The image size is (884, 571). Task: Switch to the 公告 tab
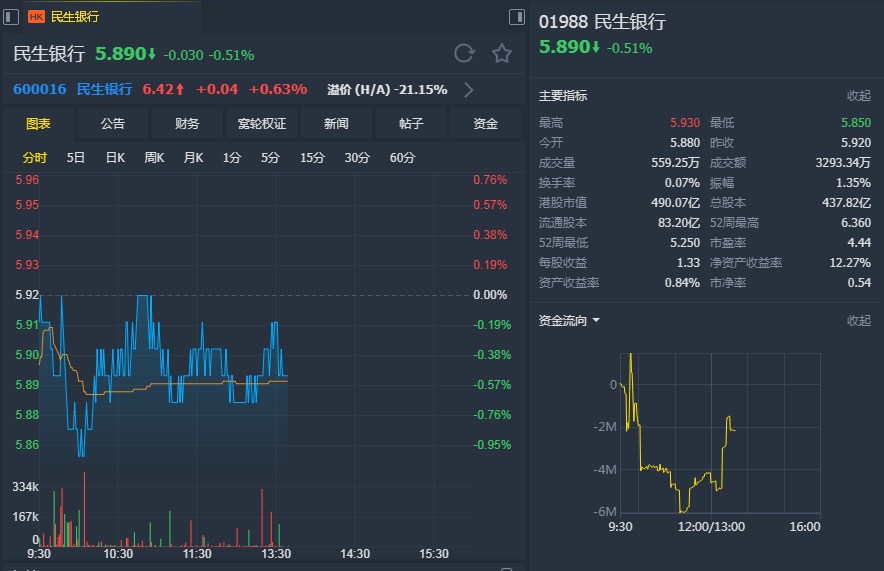(112, 124)
